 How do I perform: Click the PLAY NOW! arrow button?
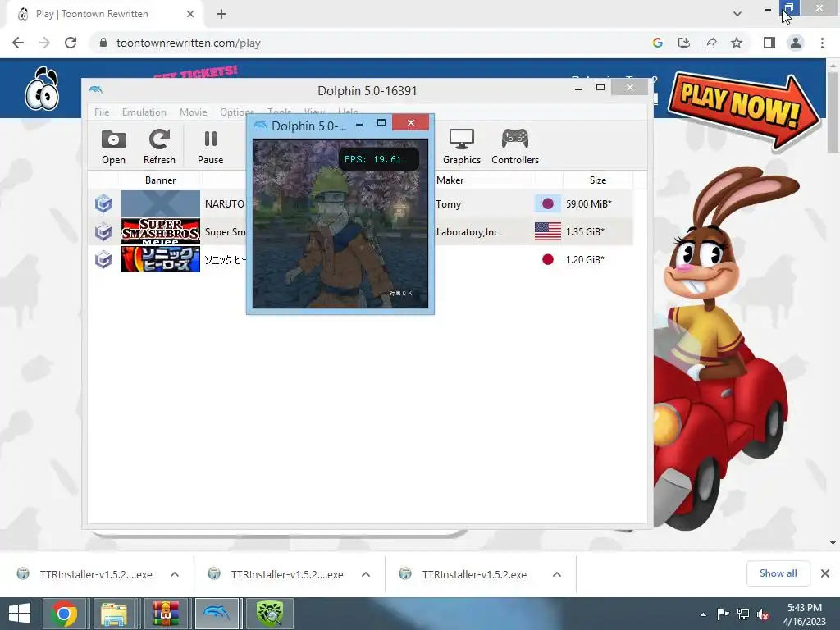click(743, 112)
